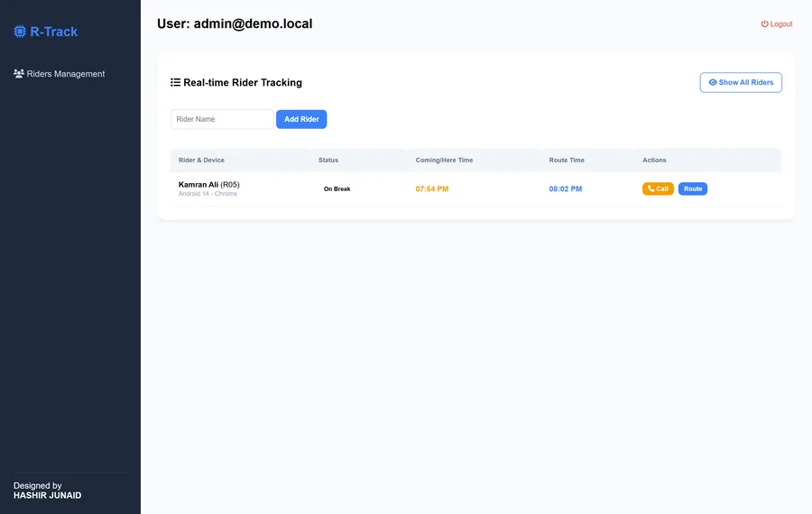Click the phone icon in Call button
The image size is (812, 514).
[x=651, y=188]
